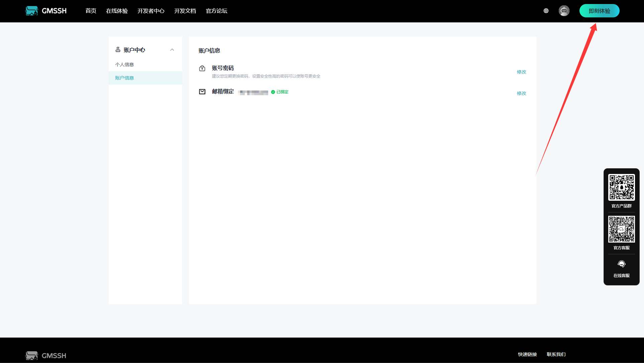Image resolution: width=644 pixels, height=363 pixels.
Task: Click the account center person icon
Action: click(x=118, y=50)
